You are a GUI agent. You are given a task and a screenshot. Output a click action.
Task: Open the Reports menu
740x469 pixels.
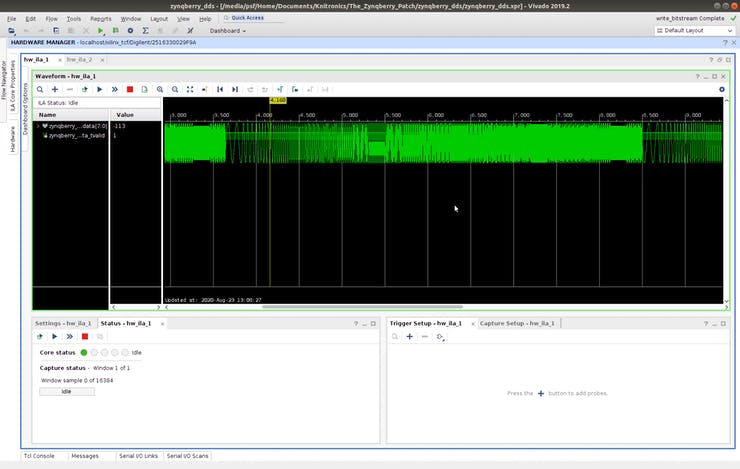[100, 18]
